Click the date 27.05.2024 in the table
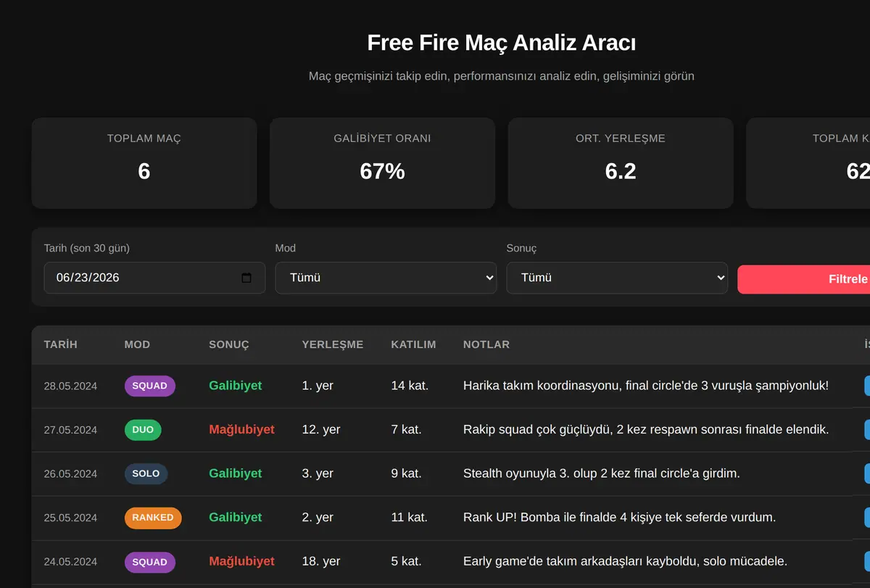This screenshot has height=588, width=870. [x=70, y=430]
